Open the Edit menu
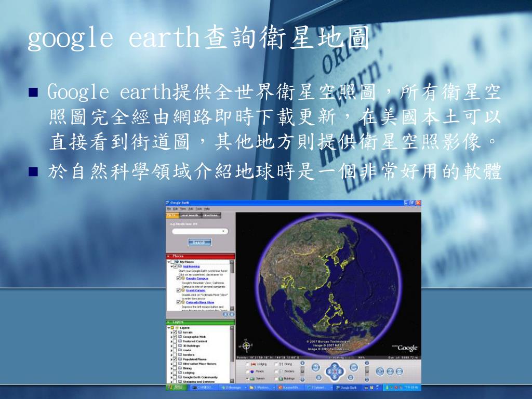The height and width of the screenshot is (399, 532). (176, 209)
